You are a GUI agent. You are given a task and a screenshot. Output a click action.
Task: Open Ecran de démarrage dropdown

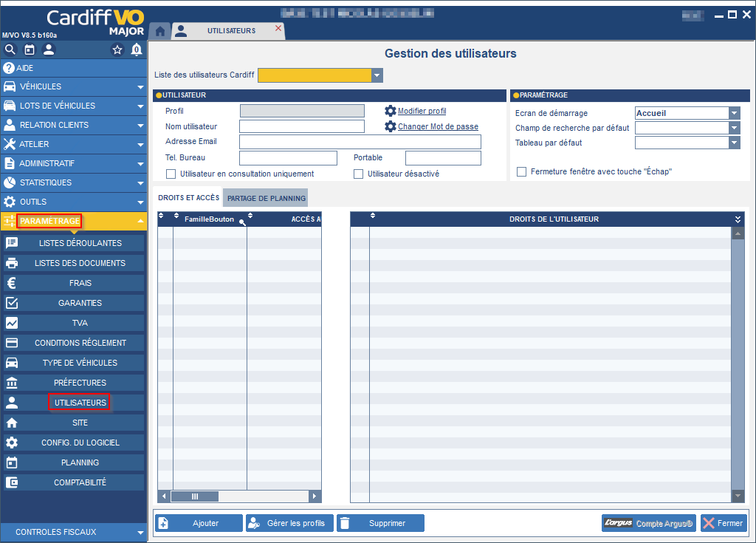(735, 114)
